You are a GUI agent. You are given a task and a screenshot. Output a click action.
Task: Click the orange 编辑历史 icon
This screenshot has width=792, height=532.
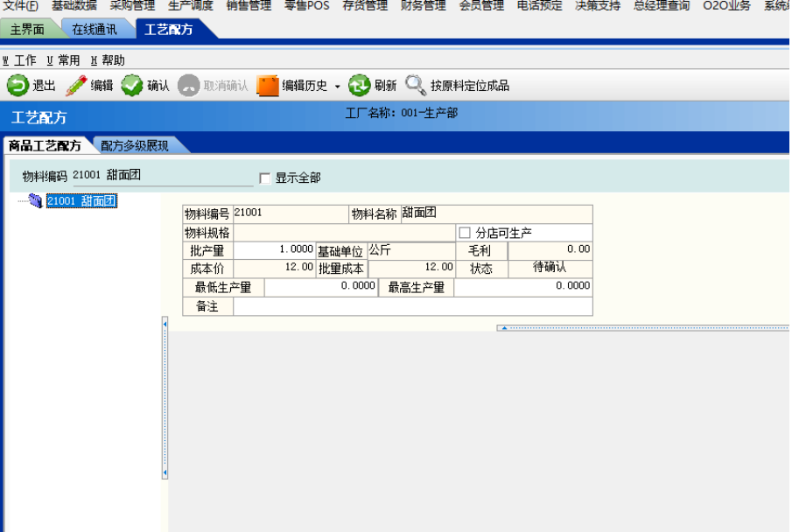[x=268, y=86]
